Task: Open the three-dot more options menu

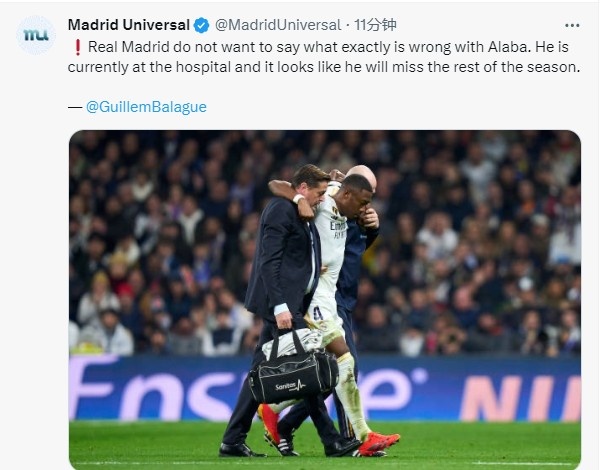Action: pos(572,25)
